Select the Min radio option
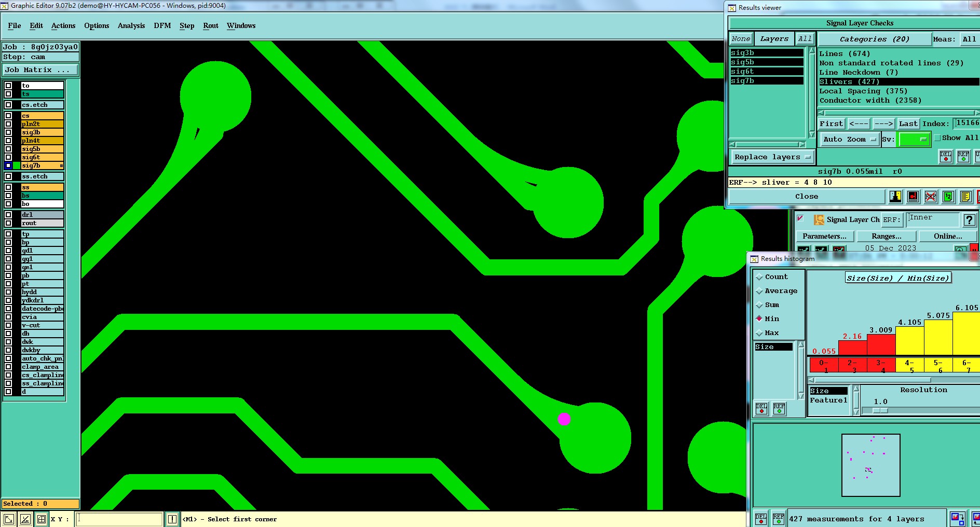Image resolution: width=980 pixels, height=527 pixels. [759, 319]
